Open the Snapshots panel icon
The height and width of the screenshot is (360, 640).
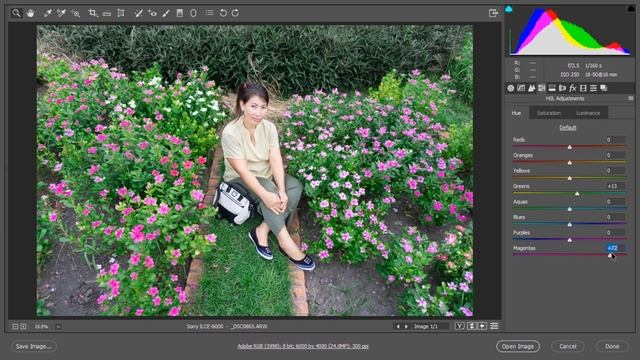point(604,88)
